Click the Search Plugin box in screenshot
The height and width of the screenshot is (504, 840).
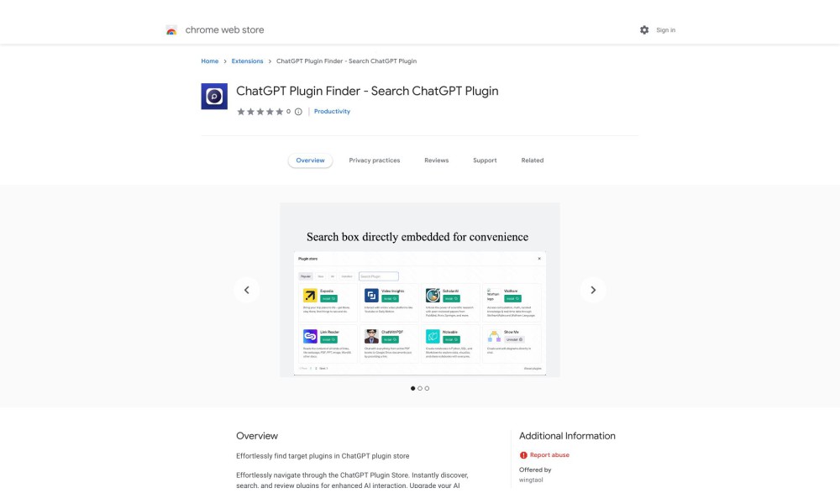[378, 276]
